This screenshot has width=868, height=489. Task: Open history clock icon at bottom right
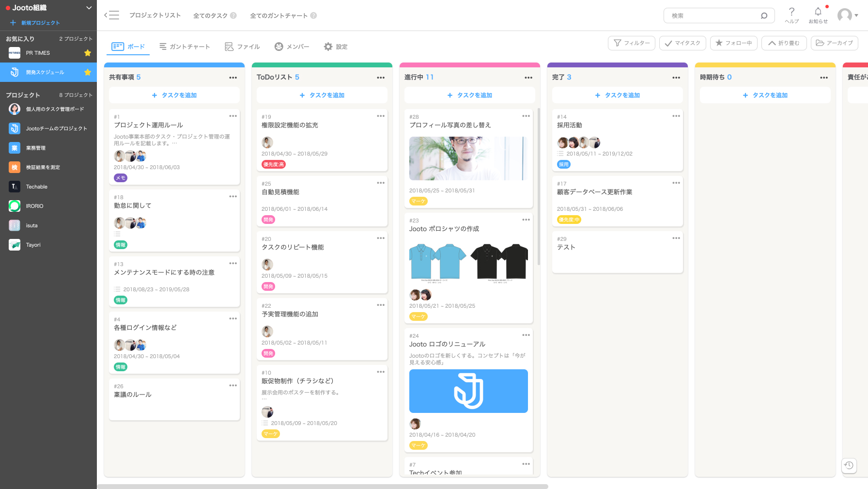tap(849, 465)
